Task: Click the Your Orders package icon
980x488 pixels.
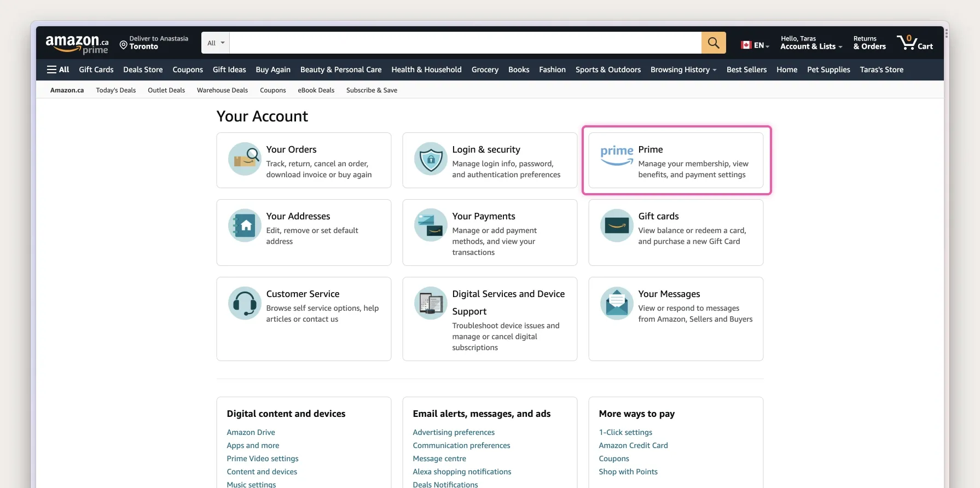Action: pos(245,159)
